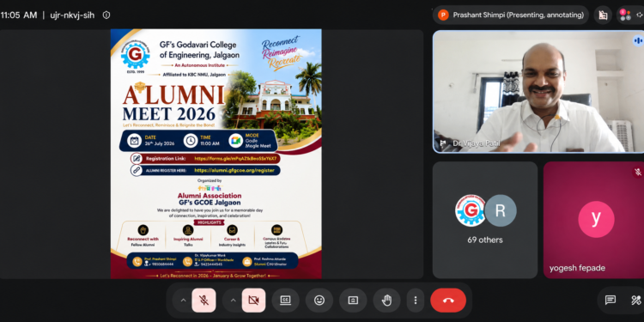Screen dimensions: 644x322
Task: Click the speaking indicator on Vijaya Patil tile
Action: (x=638, y=40)
